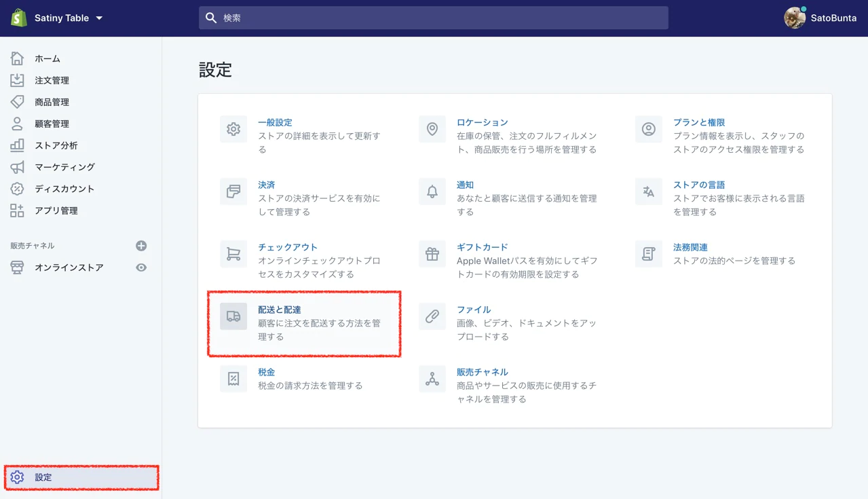
Task: Expand the Satiny Table store dropdown
Action: point(99,18)
